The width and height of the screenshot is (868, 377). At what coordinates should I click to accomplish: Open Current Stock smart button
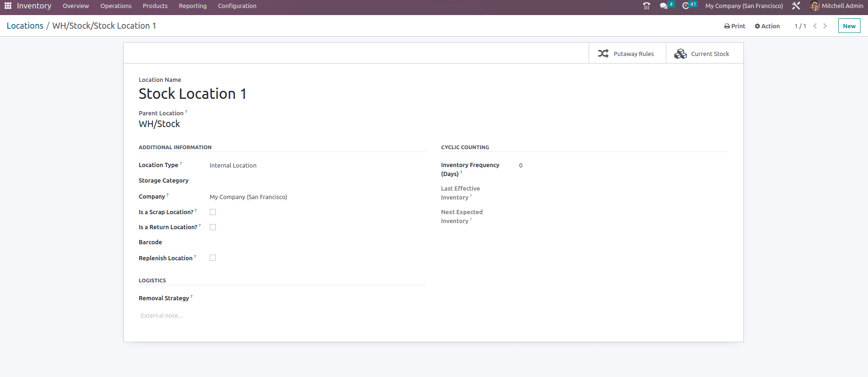(704, 54)
